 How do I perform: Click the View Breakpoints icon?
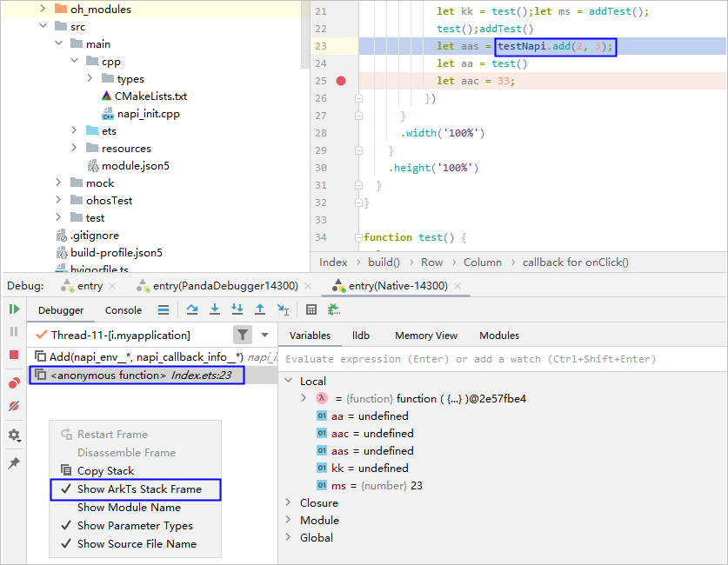click(14, 383)
